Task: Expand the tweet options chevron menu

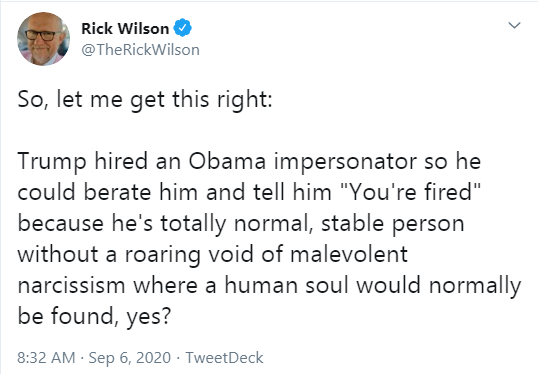Action: tap(514, 25)
